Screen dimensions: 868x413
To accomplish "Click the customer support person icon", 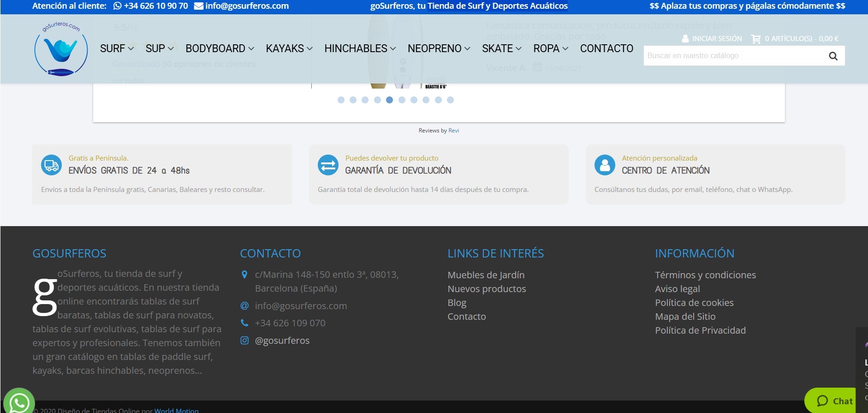I will tap(605, 165).
